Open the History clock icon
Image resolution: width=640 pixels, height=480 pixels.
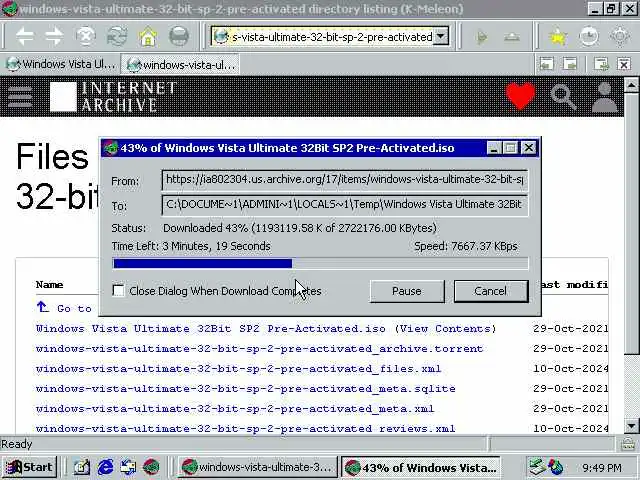coord(589,37)
